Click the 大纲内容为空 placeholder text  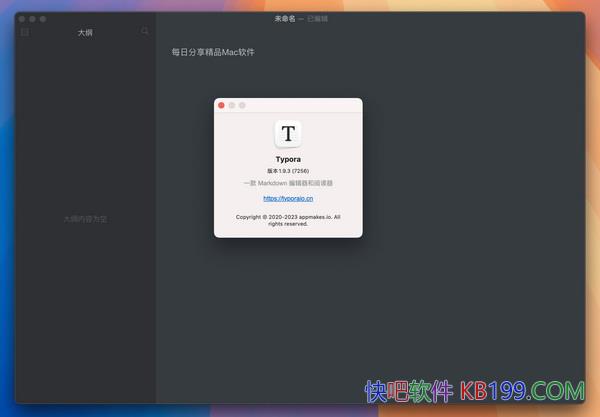[85, 218]
